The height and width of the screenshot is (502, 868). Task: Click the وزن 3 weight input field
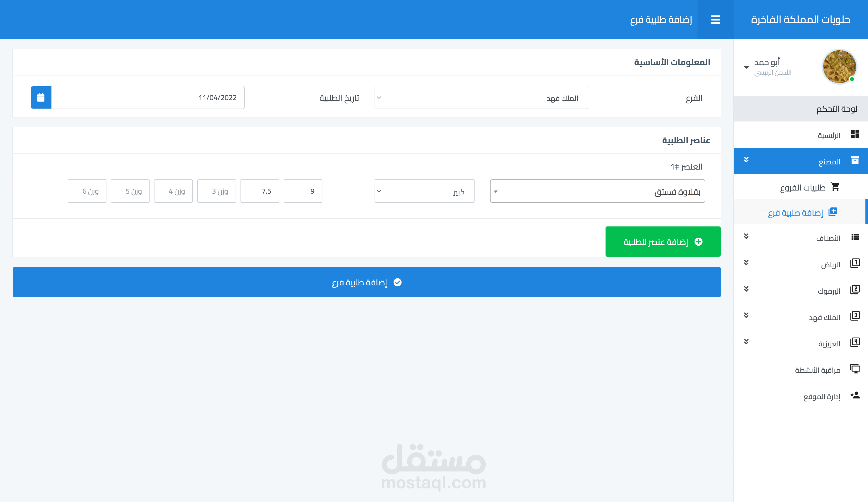tap(216, 191)
